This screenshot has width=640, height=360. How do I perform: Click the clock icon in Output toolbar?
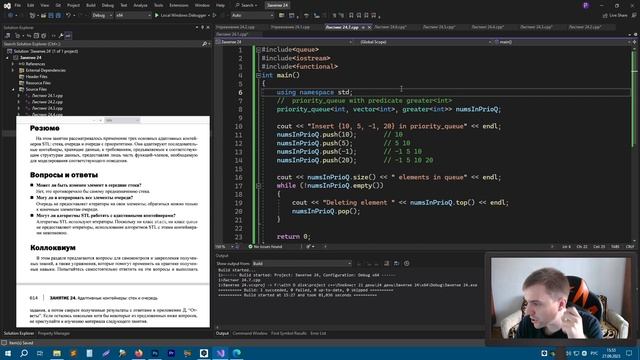(407, 263)
